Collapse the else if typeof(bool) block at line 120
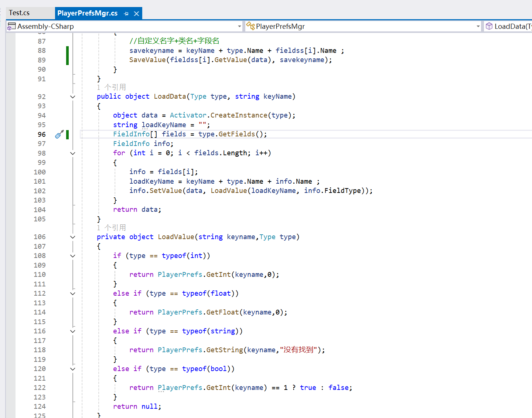Screen dimensions: 532x418 73,369
